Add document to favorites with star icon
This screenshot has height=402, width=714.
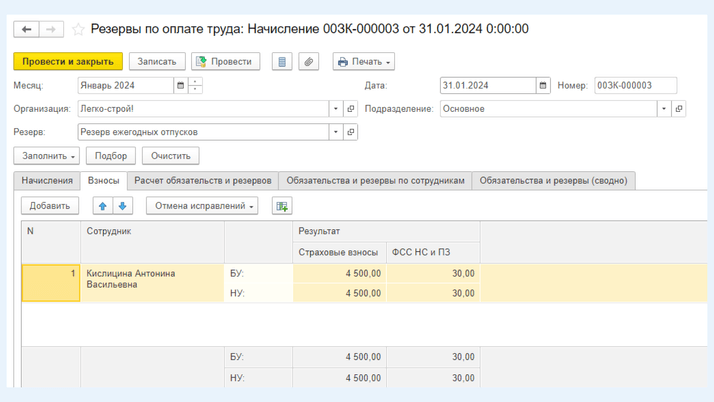[78, 30]
